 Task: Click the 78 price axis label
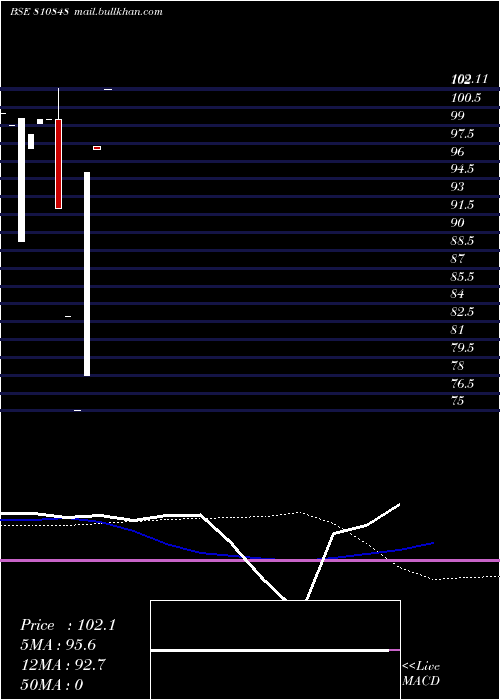pos(458,366)
